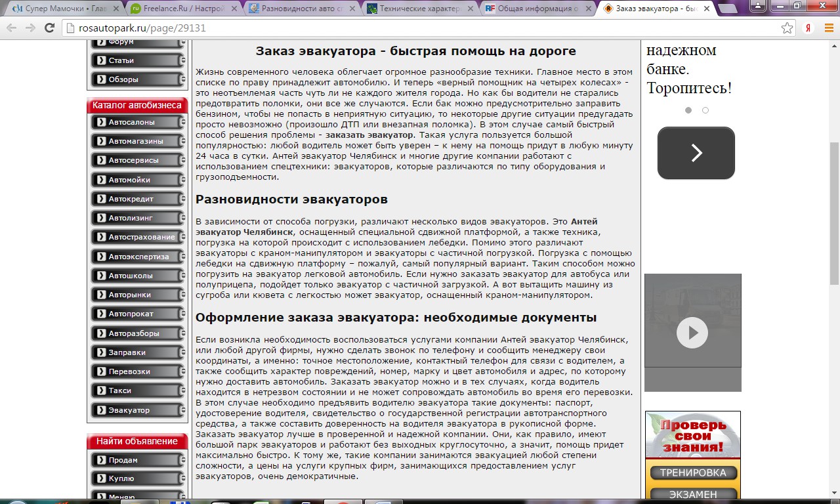Open the Разновидности авто tab
Screen dimensions: 840x504
301,9
